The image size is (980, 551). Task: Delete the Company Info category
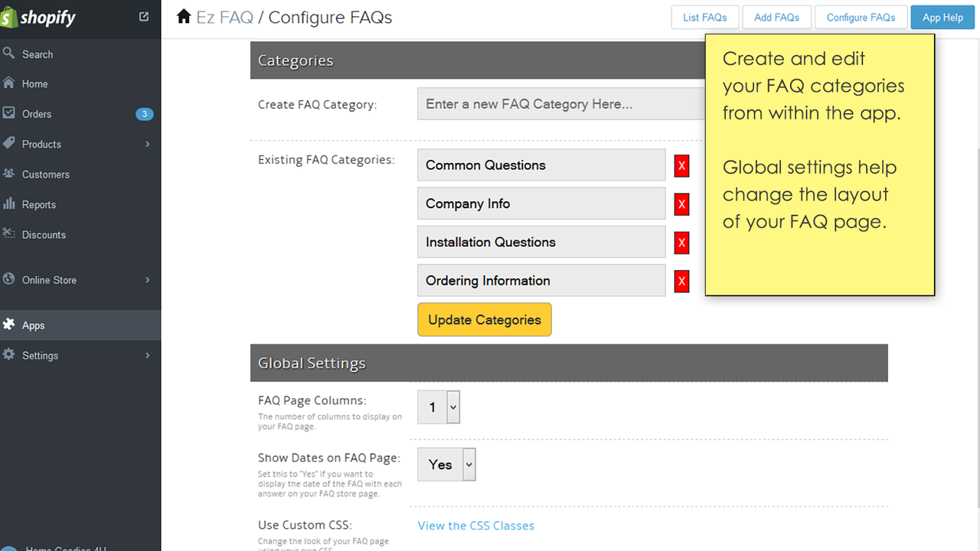681,204
